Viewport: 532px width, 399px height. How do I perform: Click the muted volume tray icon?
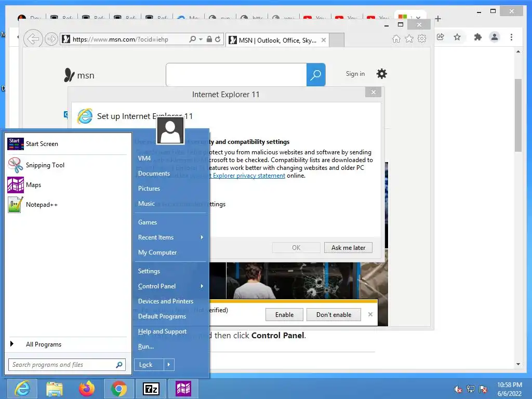coord(458,390)
